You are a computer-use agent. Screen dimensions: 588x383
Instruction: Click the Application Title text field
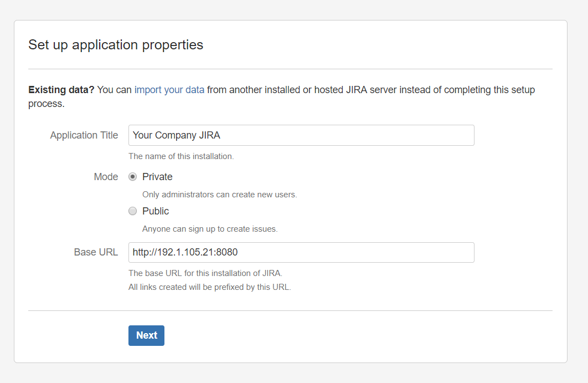click(301, 135)
